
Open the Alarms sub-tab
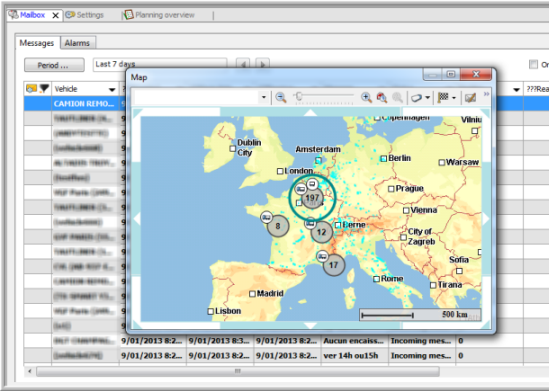(x=77, y=43)
